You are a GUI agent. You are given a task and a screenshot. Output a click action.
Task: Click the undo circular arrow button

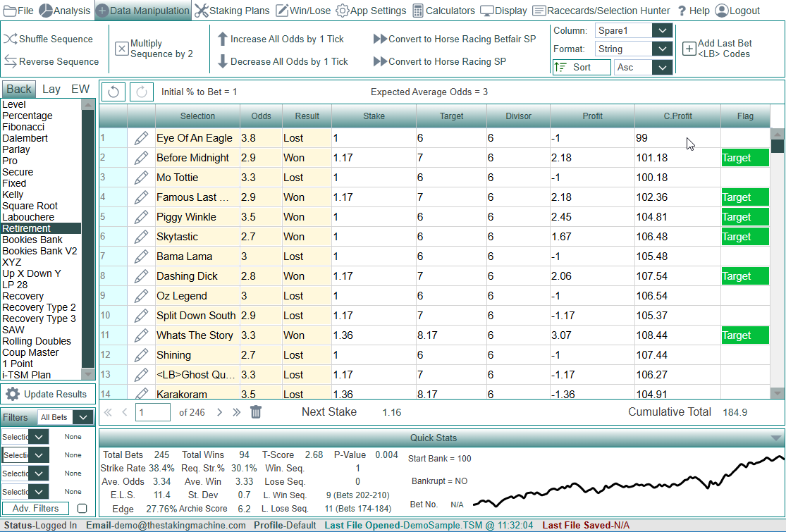pos(113,92)
